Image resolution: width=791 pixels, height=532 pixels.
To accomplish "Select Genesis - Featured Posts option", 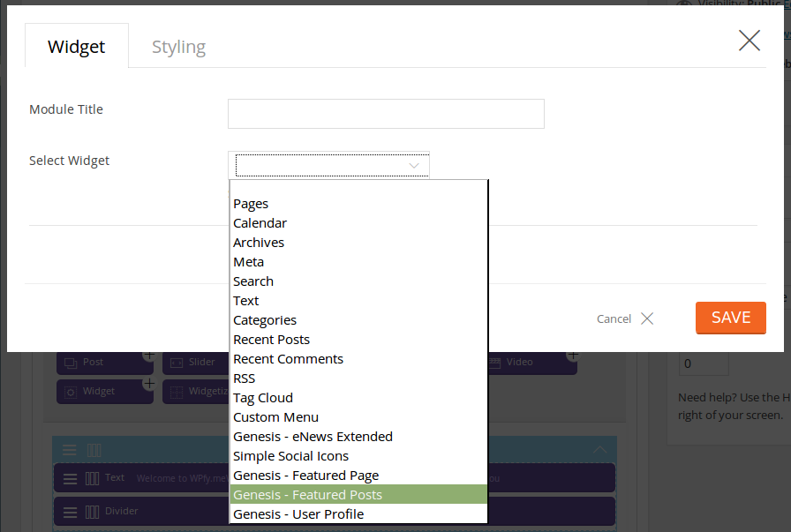I will [x=307, y=495].
